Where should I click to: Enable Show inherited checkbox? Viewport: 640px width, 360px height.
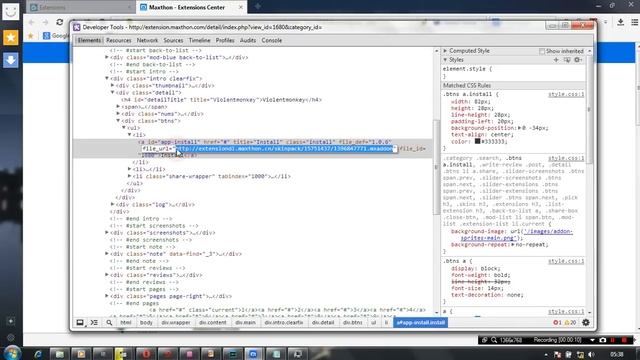(542, 51)
